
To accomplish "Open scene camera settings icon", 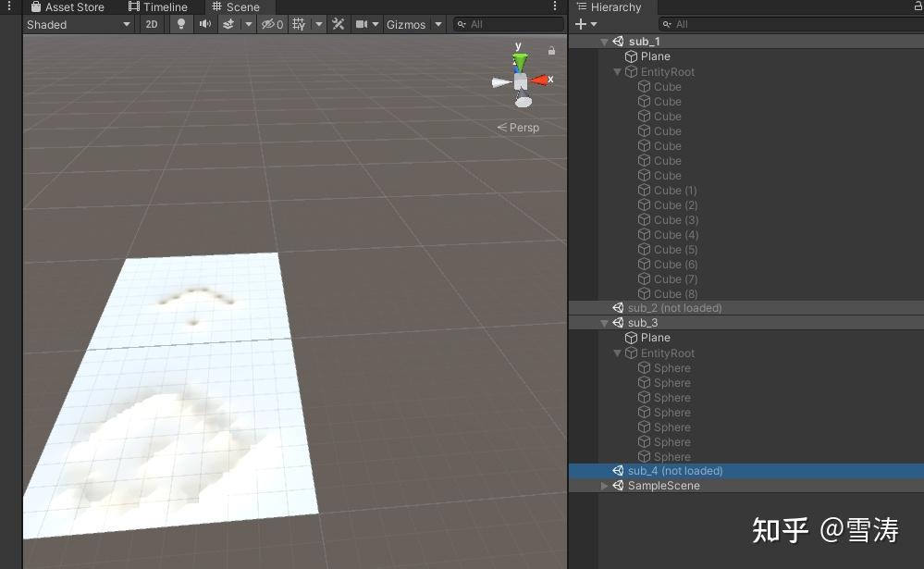I will [x=362, y=24].
